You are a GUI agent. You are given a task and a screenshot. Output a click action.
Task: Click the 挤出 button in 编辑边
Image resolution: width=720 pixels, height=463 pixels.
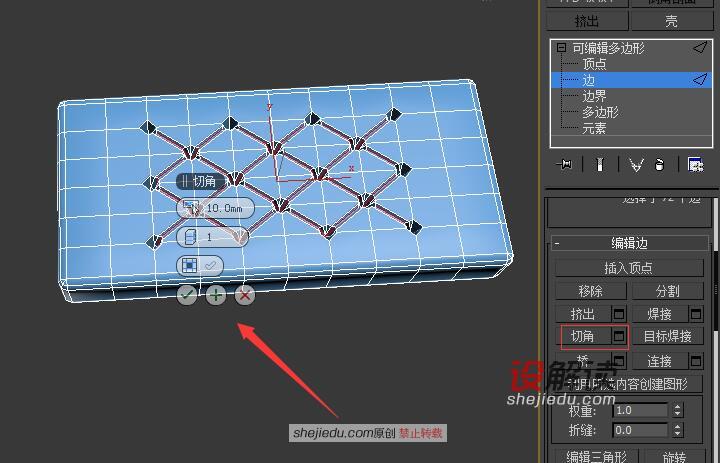pyautogui.click(x=583, y=314)
